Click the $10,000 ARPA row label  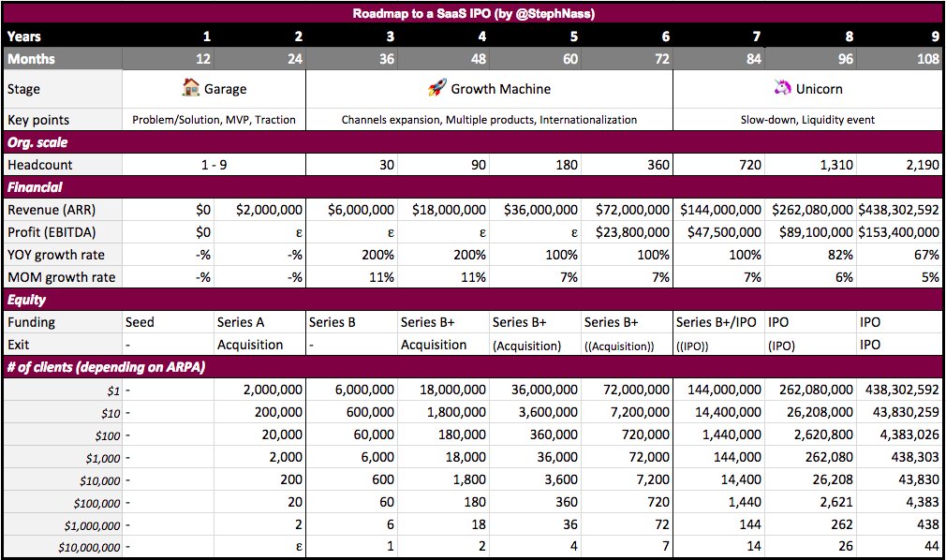point(63,479)
